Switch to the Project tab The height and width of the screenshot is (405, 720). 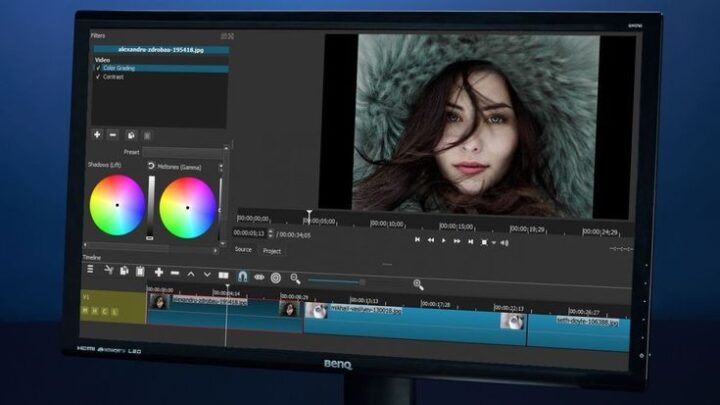[x=271, y=250]
